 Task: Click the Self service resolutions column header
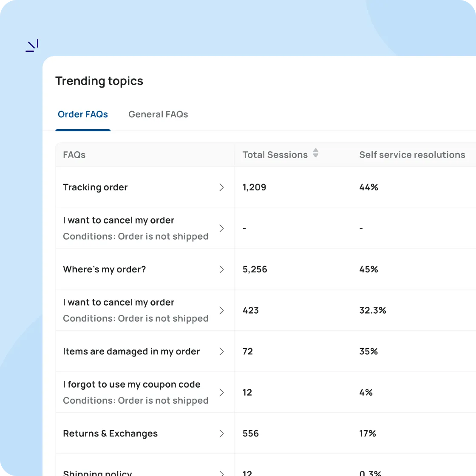[x=412, y=154]
